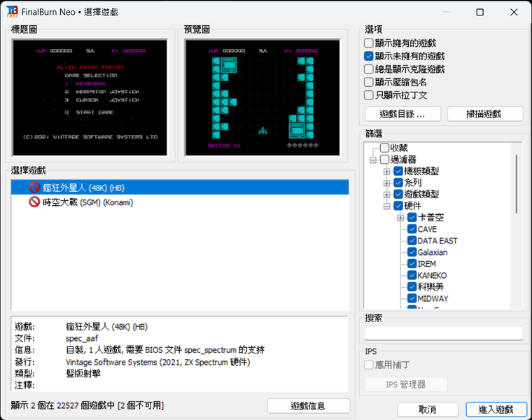Screen dimensions: 532x420
Task: Expand the 機板類型 tree node
Action: [386, 171]
